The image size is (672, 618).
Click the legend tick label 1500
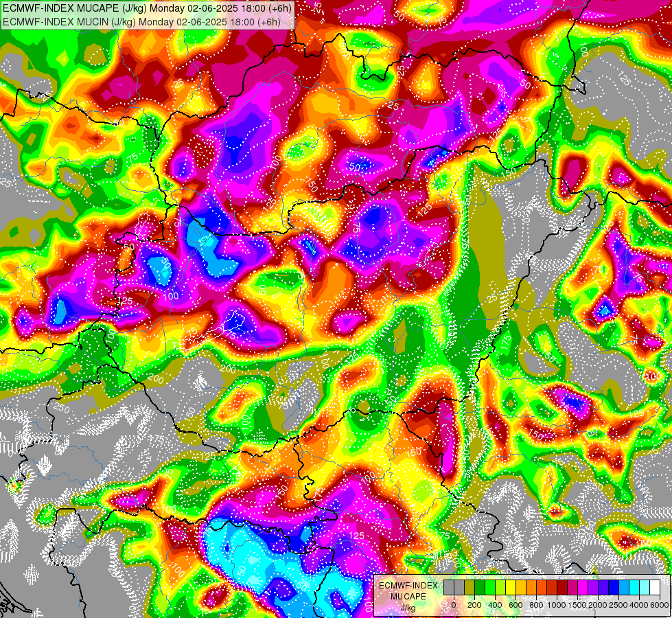(577, 605)
